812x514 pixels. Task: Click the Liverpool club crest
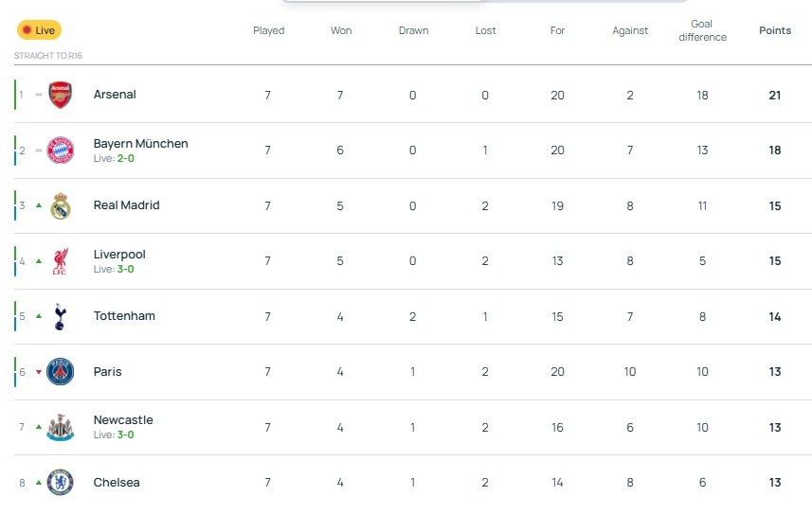coord(60,261)
